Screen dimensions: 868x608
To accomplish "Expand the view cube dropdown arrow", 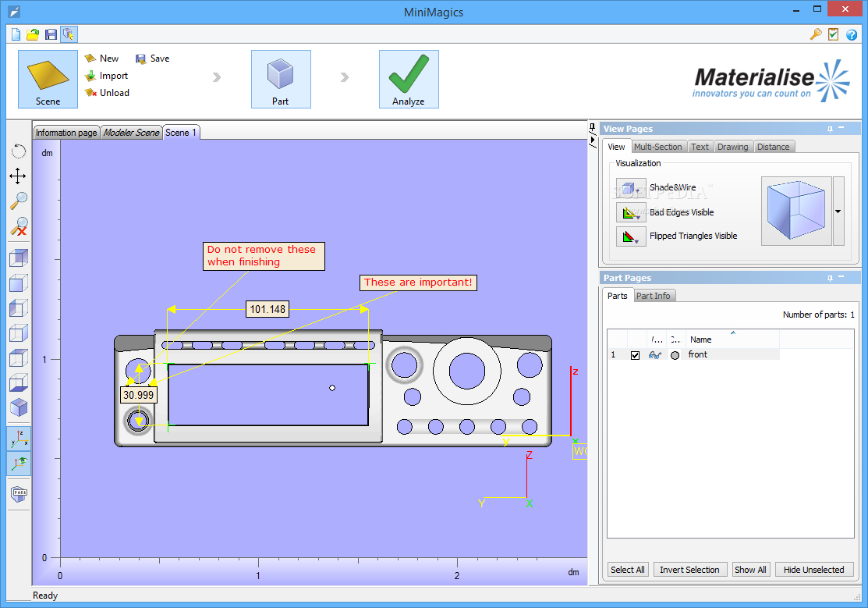I will tap(838, 212).
